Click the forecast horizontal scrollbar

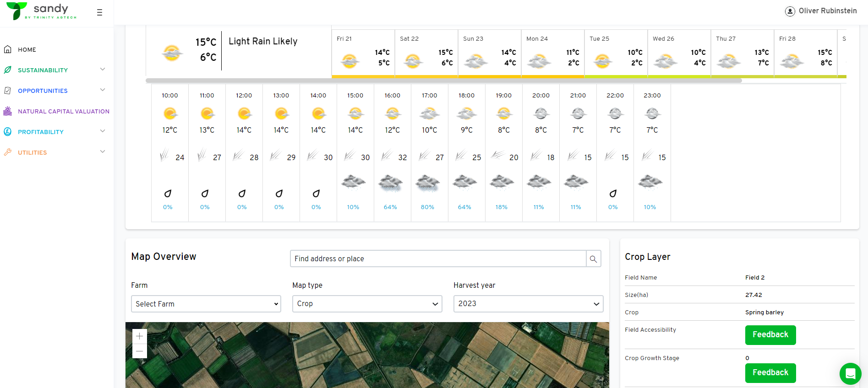[x=443, y=81]
